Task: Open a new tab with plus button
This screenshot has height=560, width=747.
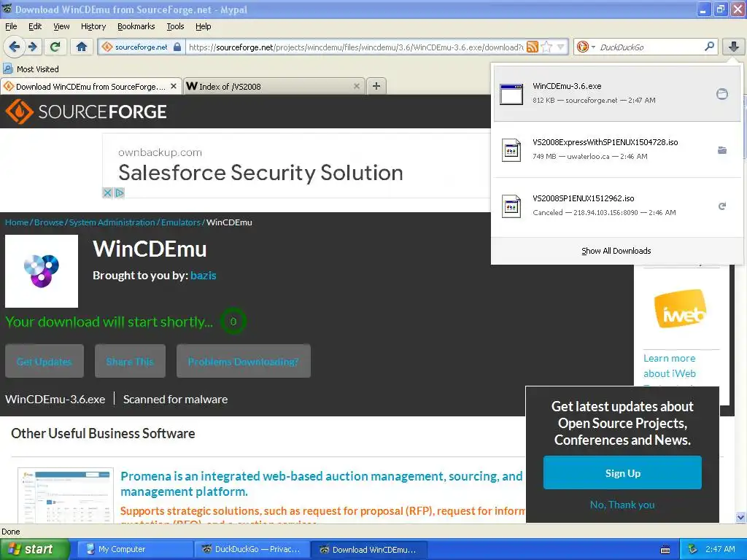Action: (x=376, y=86)
